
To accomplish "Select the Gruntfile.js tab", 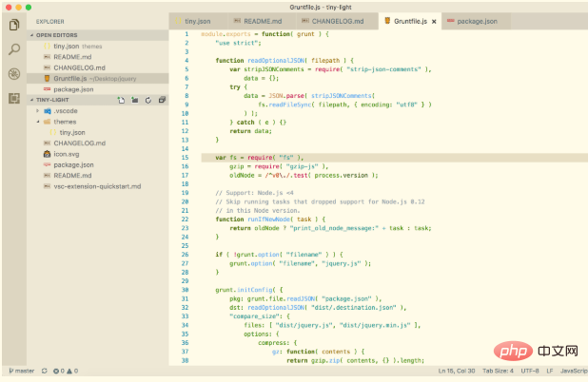I will [410, 21].
